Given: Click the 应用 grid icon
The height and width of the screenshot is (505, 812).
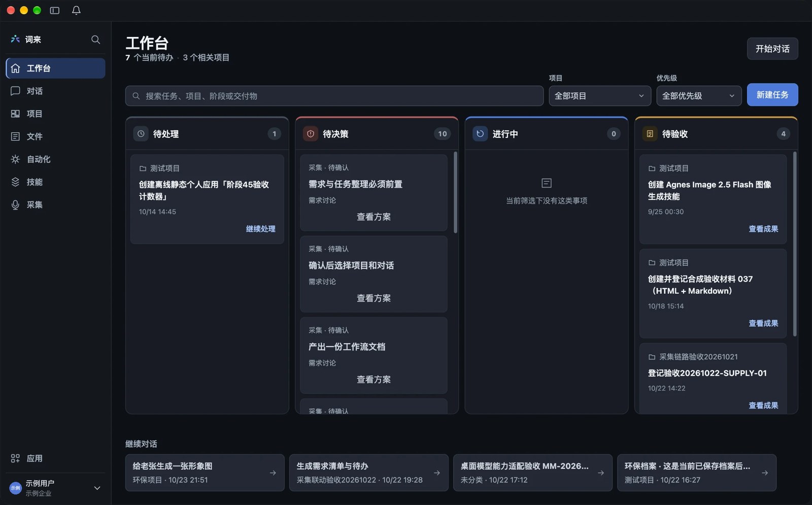Looking at the screenshot, I should tap(15, 458).
